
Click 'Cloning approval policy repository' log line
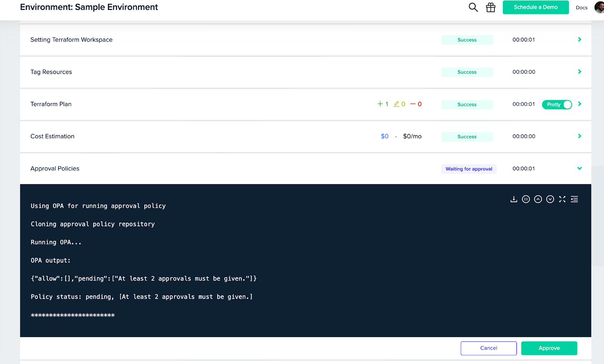pyautogui.click(x=93, y=224)
